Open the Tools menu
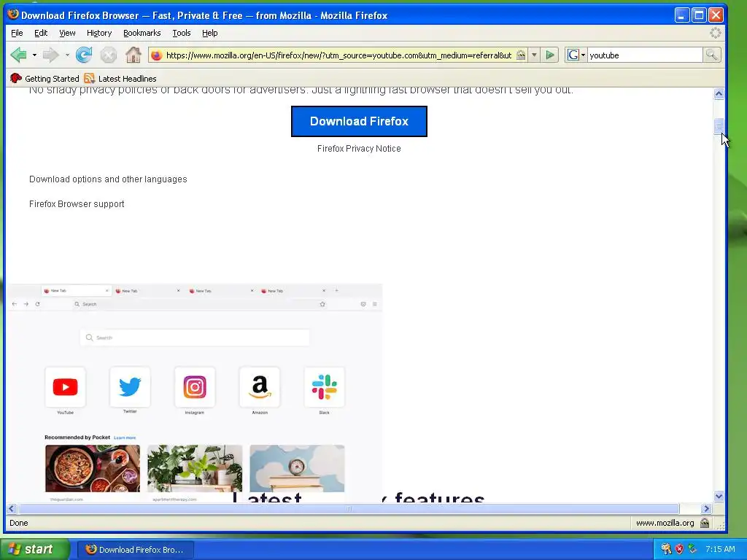This screenshot has width=747, height=560. pos(182,33)
